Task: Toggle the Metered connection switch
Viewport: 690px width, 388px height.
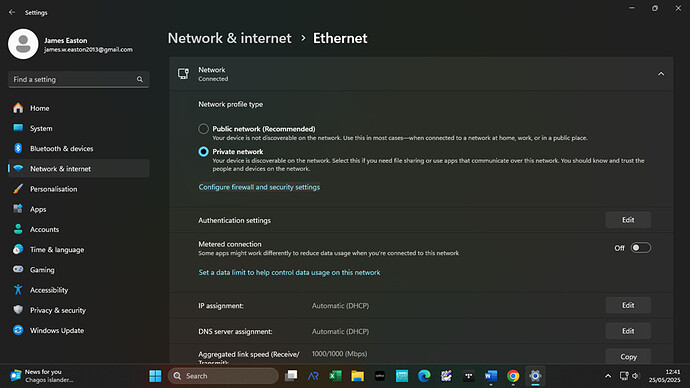Action: (640, 248)
